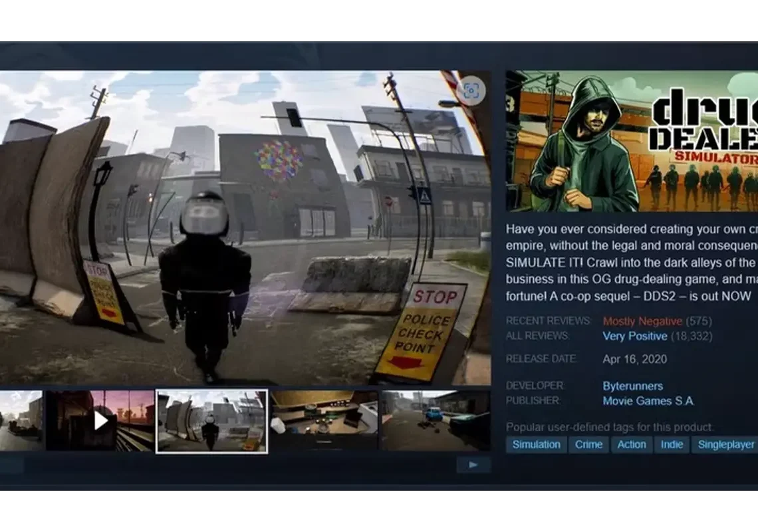Open the Movie Games S.A. publisher link
This screenshot has width=758, height=532.
point(648,401)
